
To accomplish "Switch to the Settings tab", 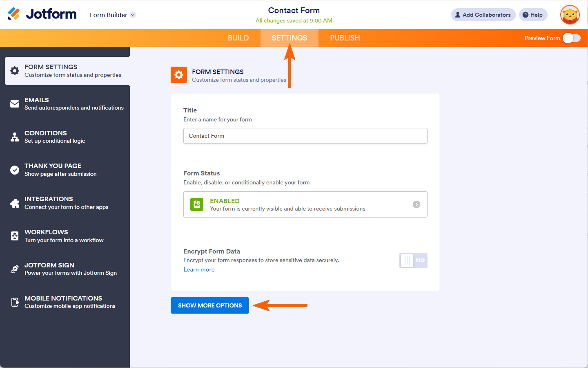I will click(x=290, y=38).
